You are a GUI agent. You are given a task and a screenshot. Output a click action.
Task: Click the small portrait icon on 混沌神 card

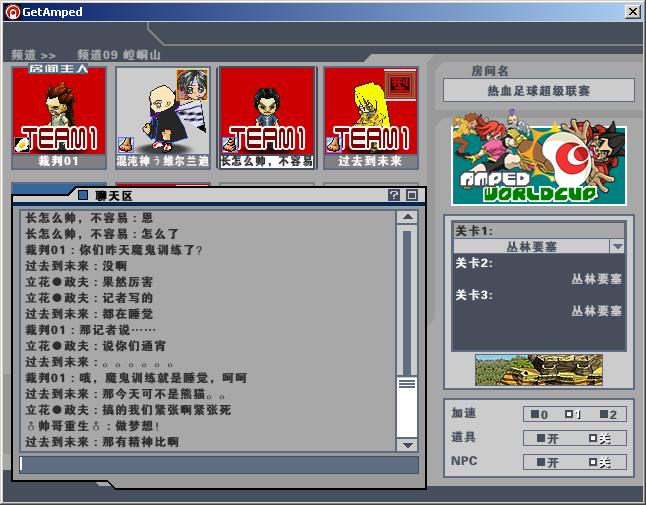(x=193, y=83)
